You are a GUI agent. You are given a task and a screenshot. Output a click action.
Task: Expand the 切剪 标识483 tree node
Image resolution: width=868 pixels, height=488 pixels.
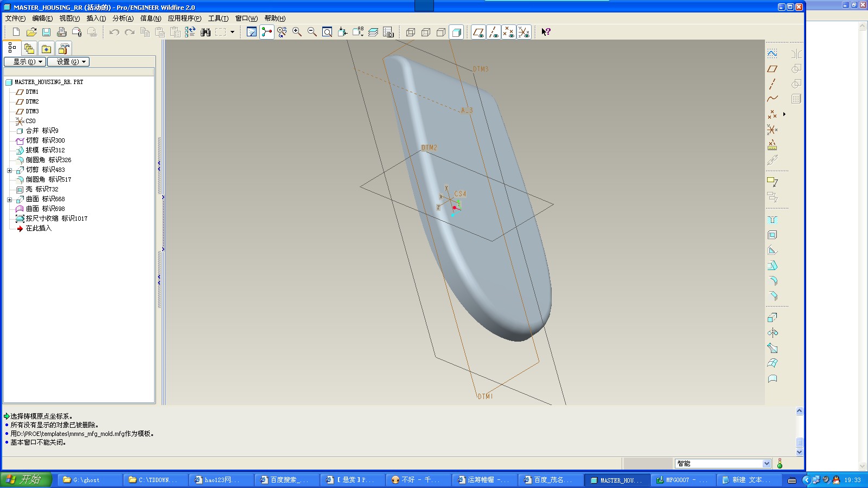[9, 170]
